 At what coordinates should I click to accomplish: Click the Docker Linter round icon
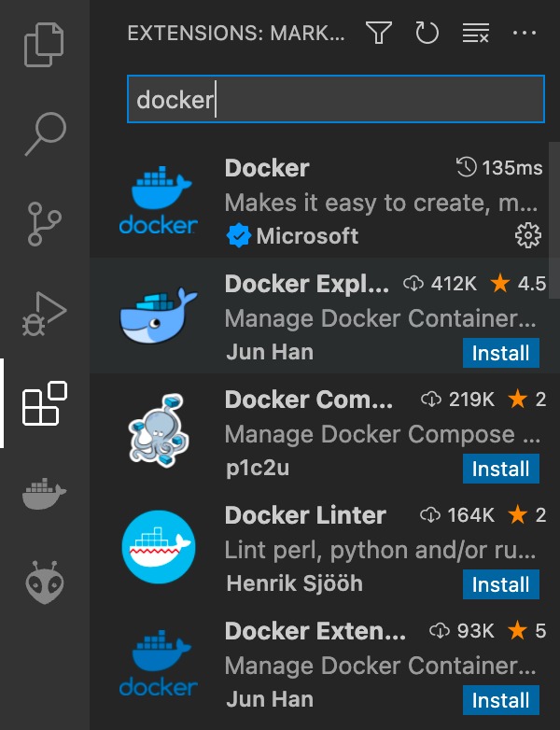[159, 547]
